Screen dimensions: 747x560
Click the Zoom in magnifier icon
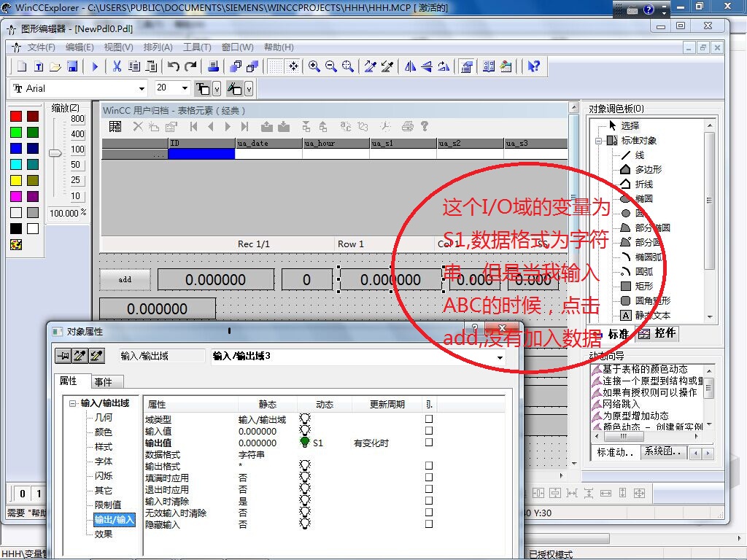(314, 66)
